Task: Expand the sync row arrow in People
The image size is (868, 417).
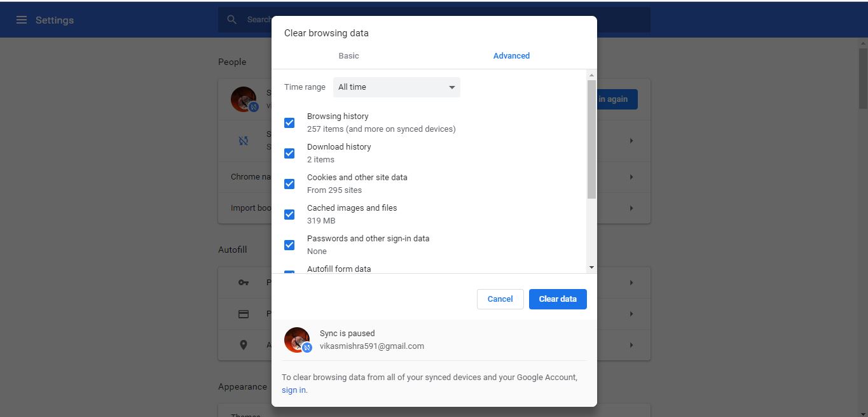Action: (x=631, y=141)
